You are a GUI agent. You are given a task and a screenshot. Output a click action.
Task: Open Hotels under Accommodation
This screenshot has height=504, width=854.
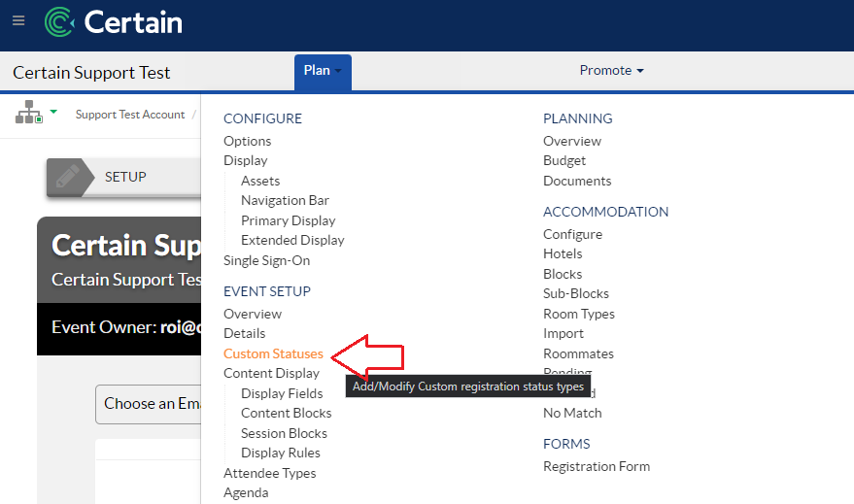coord(563,253)
